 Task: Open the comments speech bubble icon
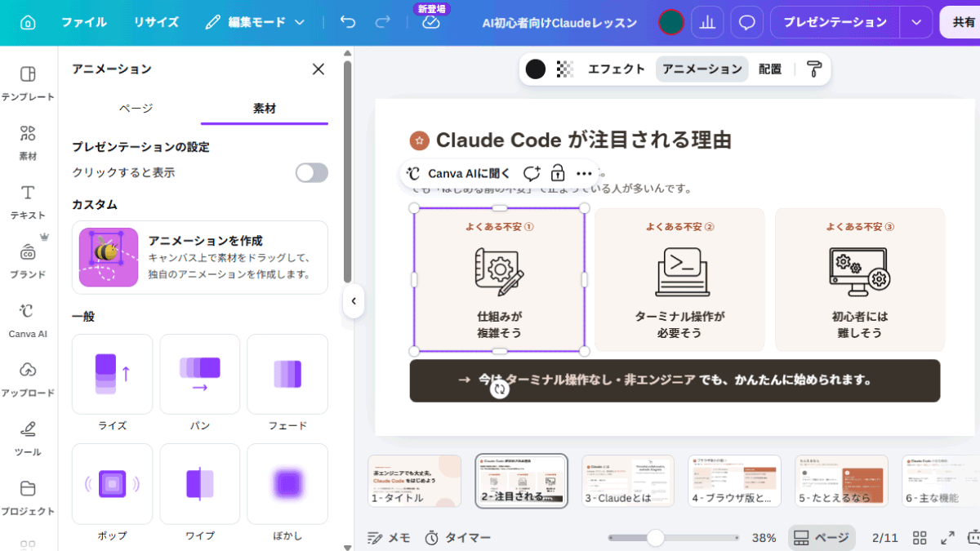[x=746, y=22]
